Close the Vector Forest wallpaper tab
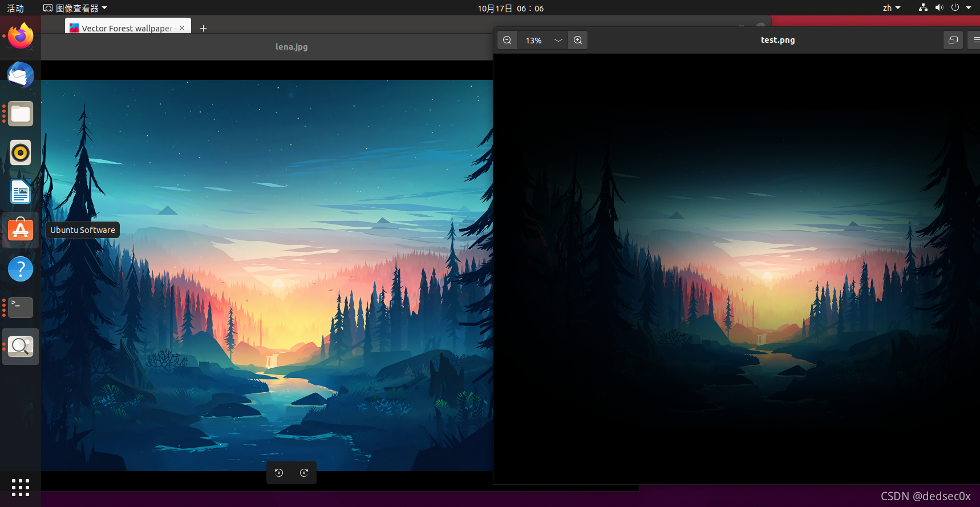Screen dimensions: 980x507 tap(182, 28)
